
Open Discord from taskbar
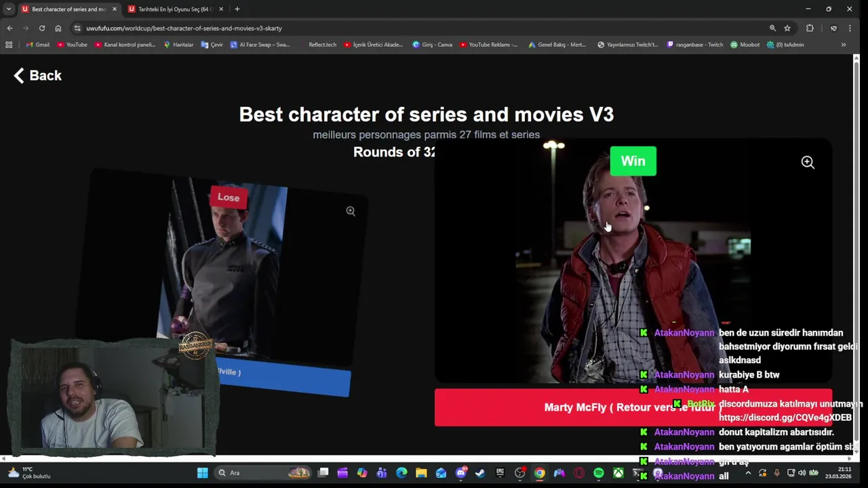pyautogui.click(x=460, y=473)
